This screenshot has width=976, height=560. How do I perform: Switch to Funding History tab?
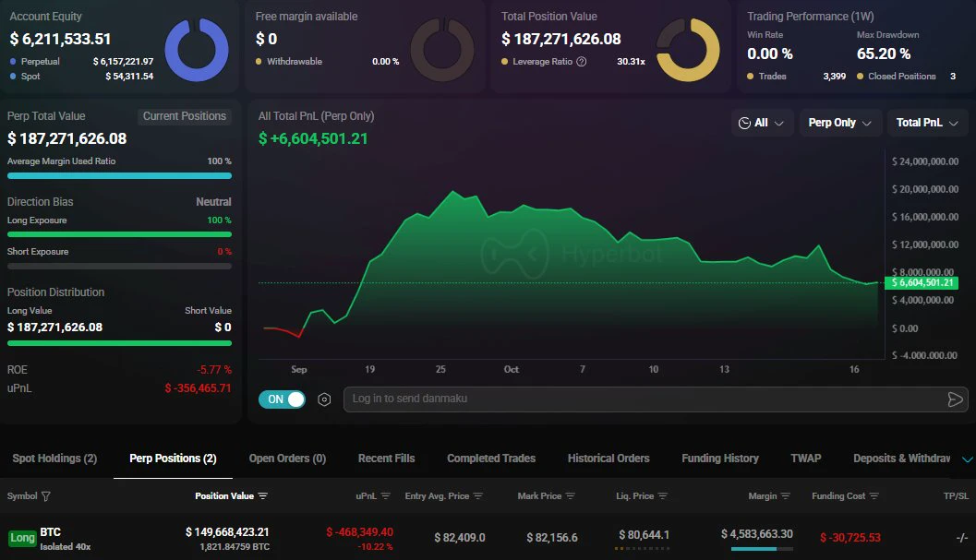tap(720, 459)
